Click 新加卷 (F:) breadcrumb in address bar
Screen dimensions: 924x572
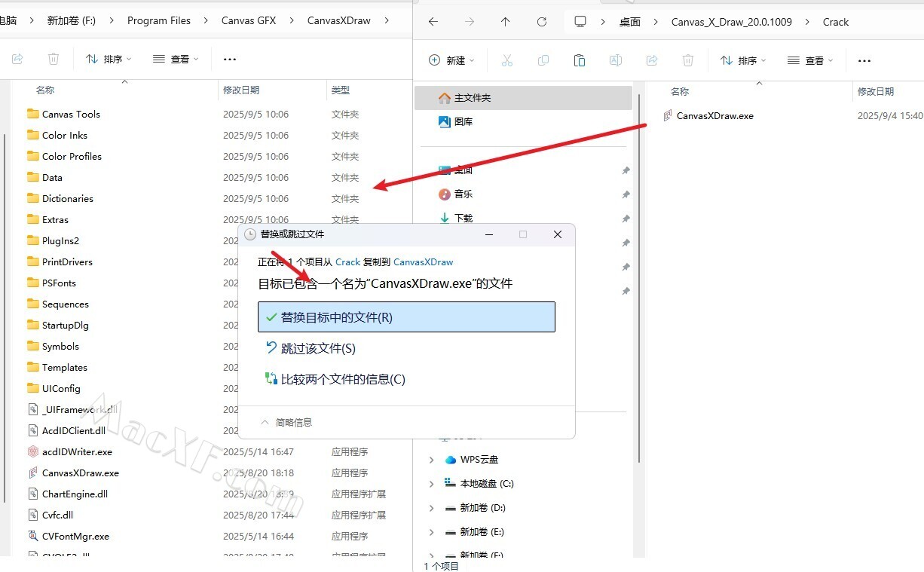click(72, 20)
